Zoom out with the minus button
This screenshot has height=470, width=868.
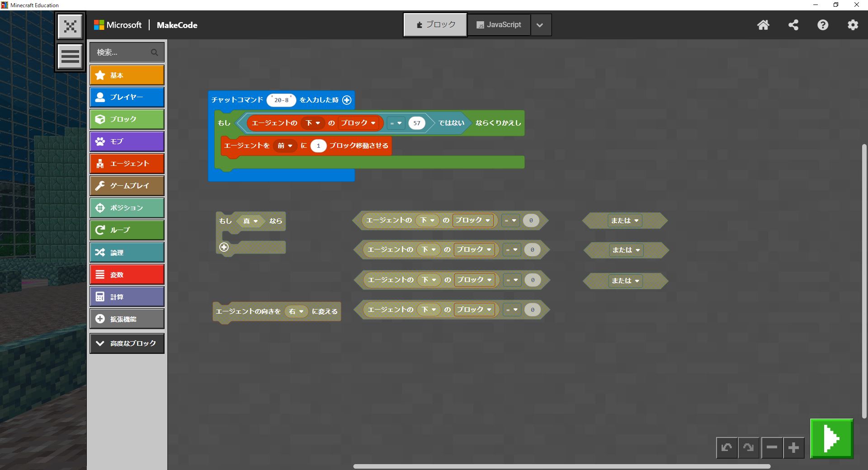[772, 447]
